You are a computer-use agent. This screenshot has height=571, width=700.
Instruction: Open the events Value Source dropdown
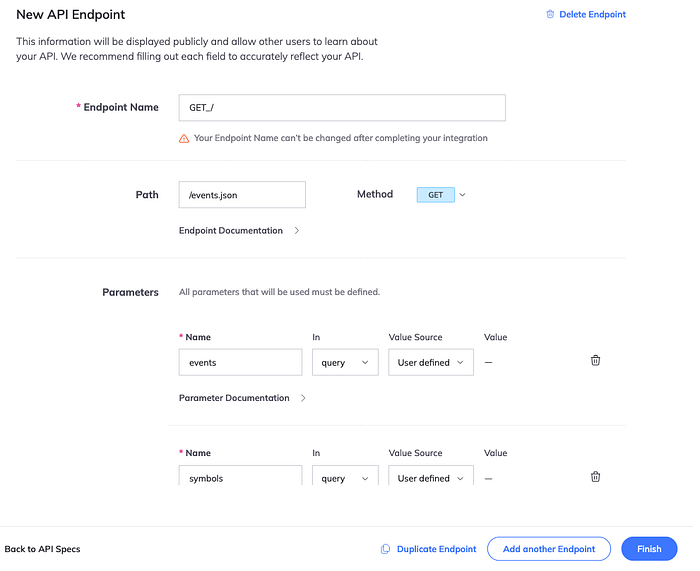point(431,362)
